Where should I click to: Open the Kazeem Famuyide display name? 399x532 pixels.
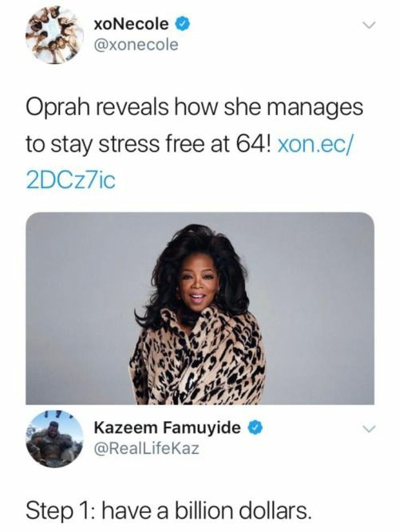[x=168, y=428]
